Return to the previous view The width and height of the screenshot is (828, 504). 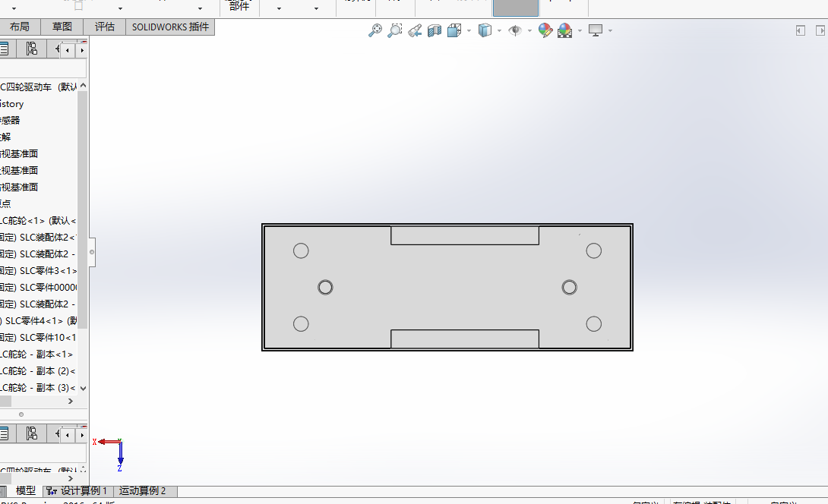415,30
